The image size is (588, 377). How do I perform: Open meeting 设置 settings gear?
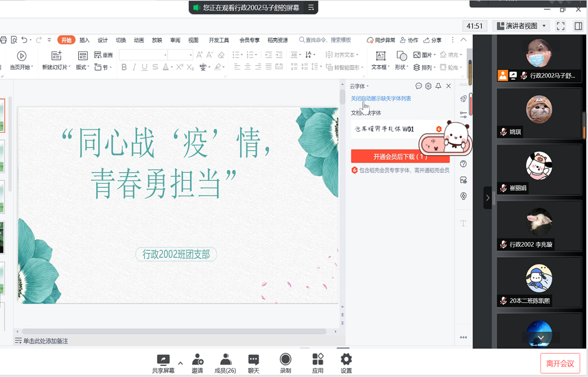[x=346, y=359]
